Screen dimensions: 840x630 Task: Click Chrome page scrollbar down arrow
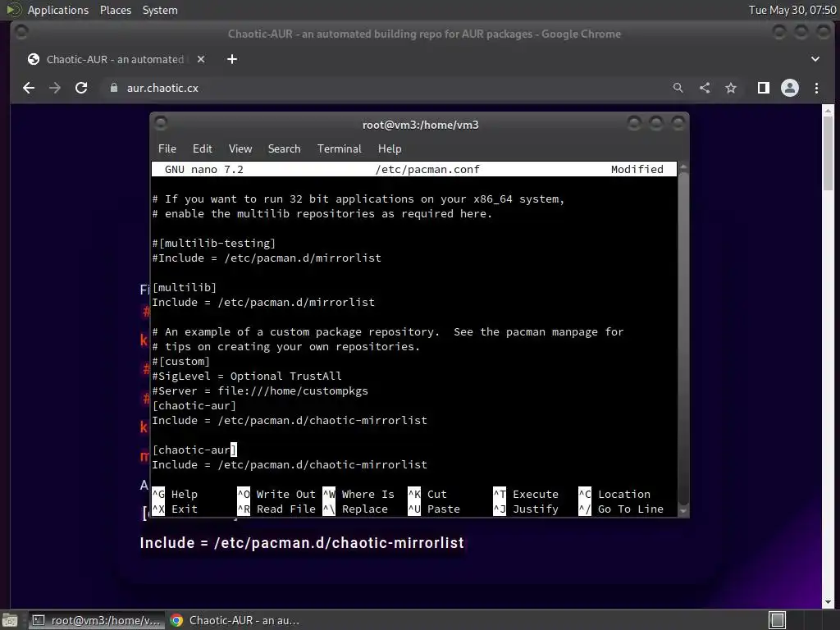[x=828, y=603]
